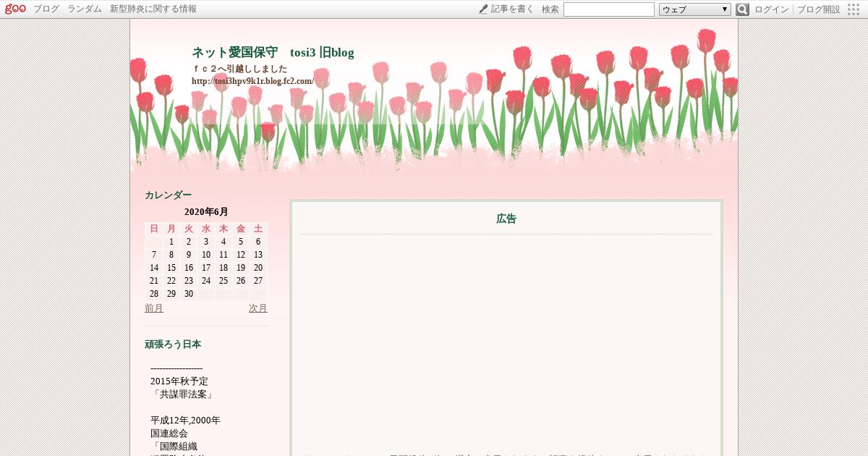Click 記事を書く link
The width and height of the screenshot is (868, 456).
[x=512, y=9]
